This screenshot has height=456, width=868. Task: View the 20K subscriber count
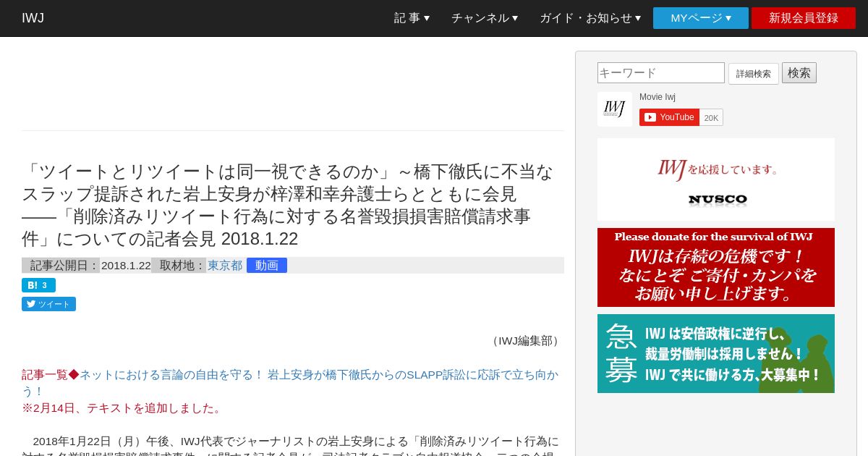[711, 117]
